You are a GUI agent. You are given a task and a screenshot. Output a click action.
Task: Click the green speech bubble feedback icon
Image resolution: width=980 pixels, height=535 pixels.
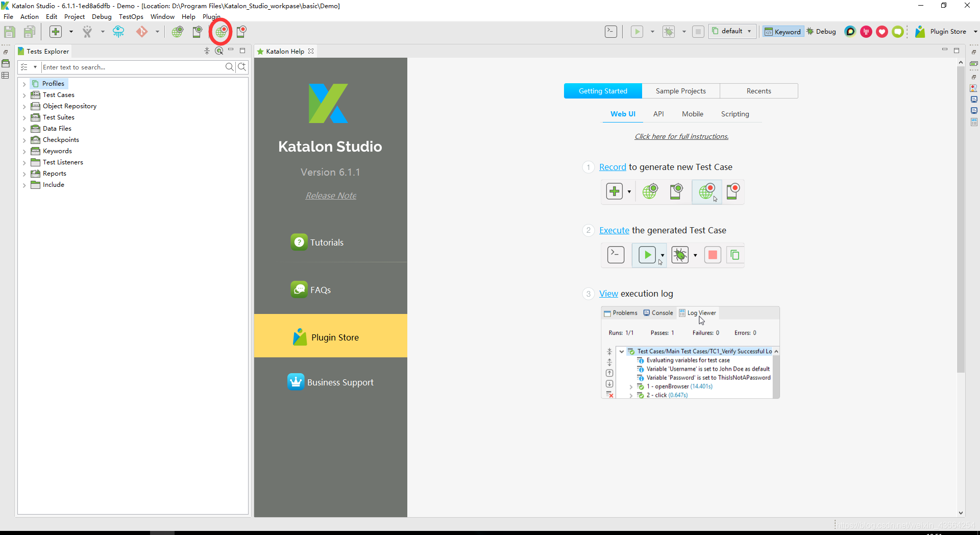(x=898, y=32)
